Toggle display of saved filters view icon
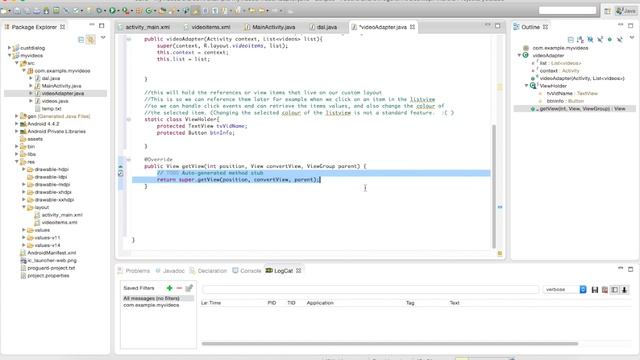 point(614,290)
